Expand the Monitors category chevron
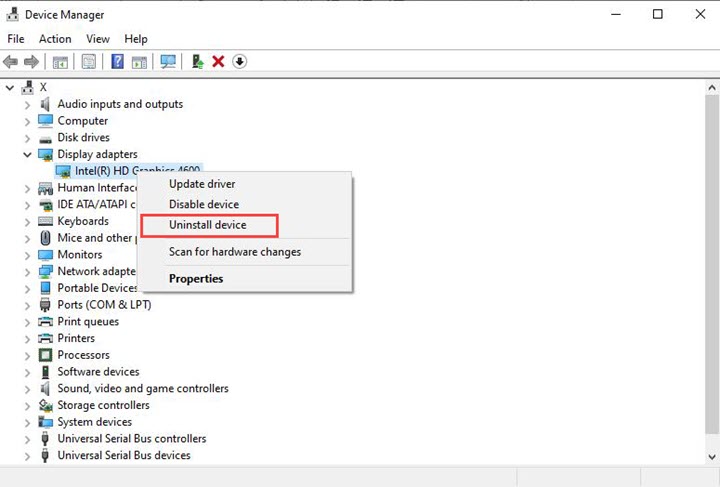This screenshot has height=487, width=720. click(x=27, y=255)
